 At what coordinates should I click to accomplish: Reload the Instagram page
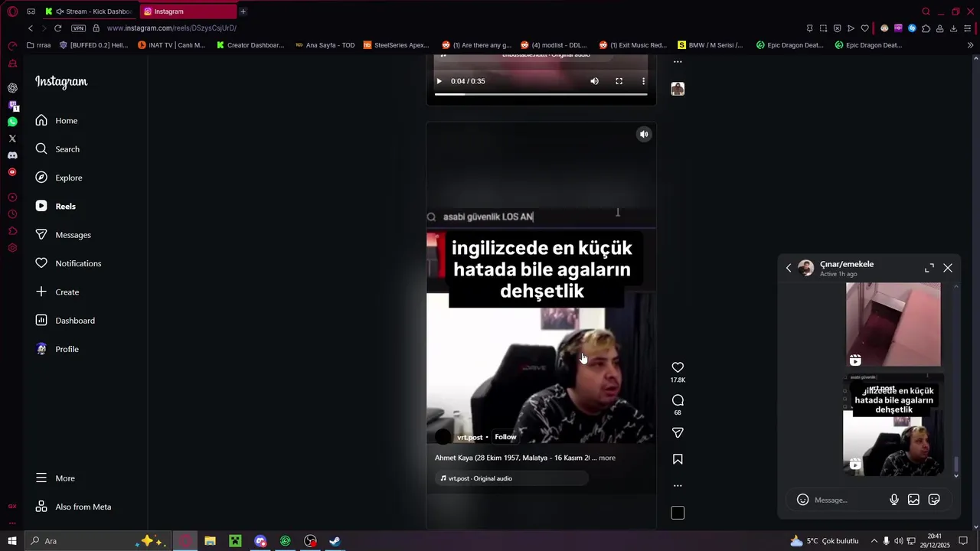coord(57,28)
